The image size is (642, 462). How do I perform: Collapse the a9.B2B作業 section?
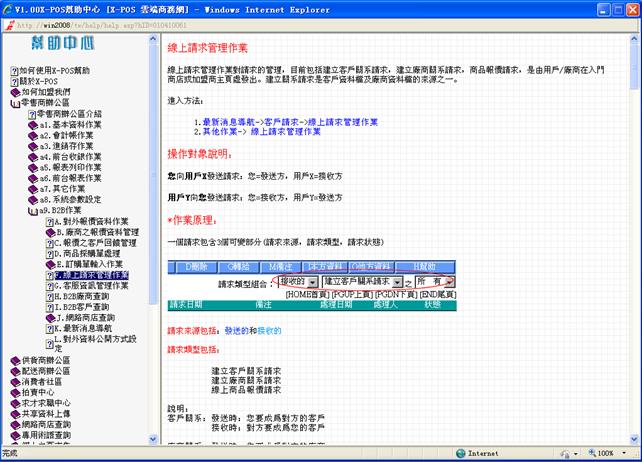click(x=31, y=210)
